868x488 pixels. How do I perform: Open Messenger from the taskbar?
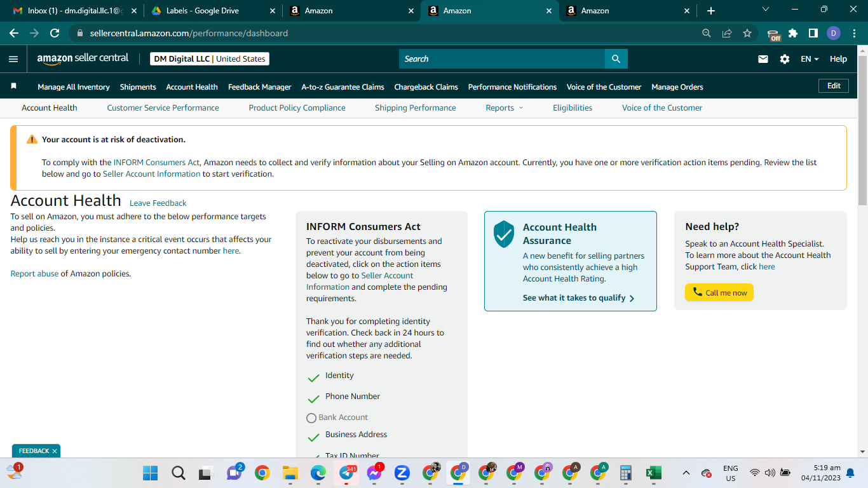pos(374,473)
